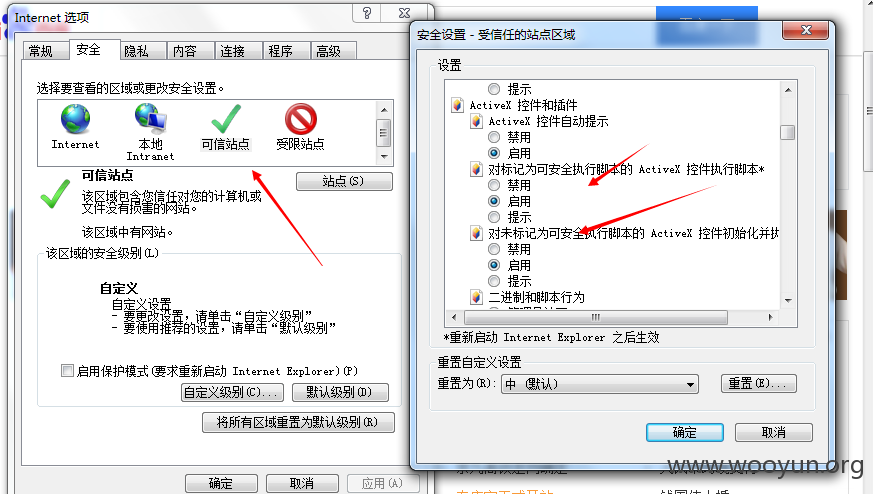Click the settings list scroll-down arrow
Viewport: 873px width, 494px height.
[788, 301]
